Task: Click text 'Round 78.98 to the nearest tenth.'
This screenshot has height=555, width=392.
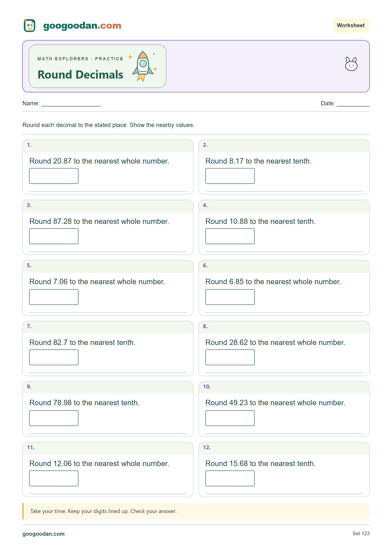Action: tap(84, 403)
